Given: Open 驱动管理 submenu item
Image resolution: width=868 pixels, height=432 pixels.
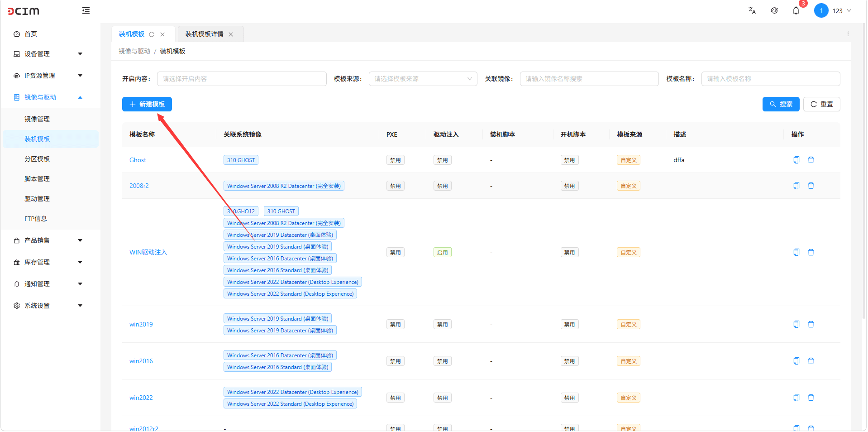Looking at the screenshot, I should [50, 199].
